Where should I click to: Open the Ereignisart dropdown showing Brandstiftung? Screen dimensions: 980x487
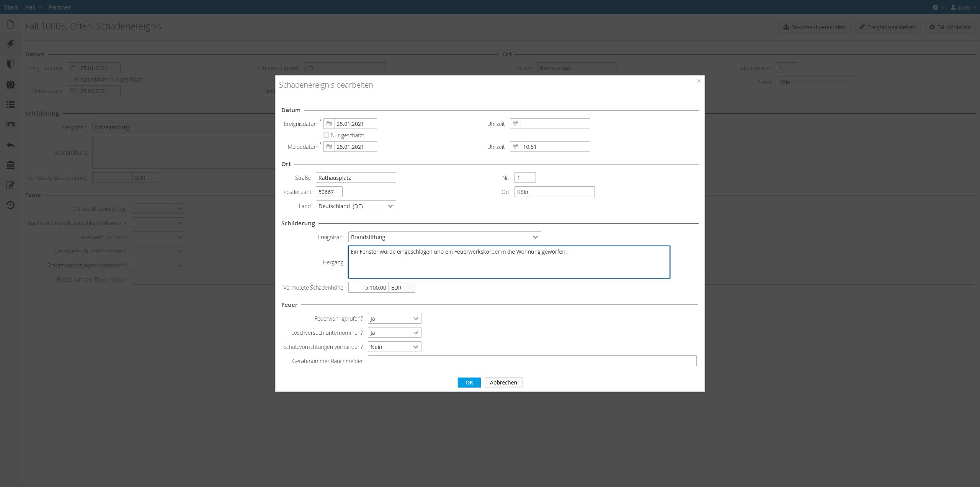click(536, 237)
